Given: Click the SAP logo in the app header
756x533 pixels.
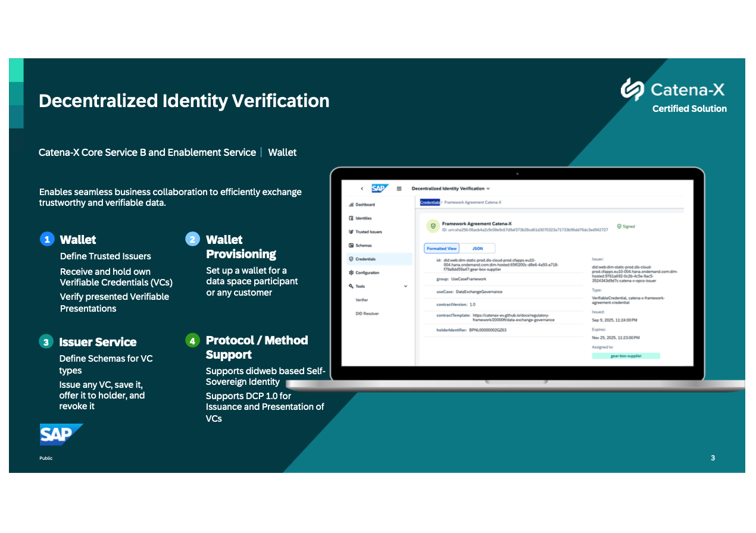Looking at the screenshot, I should (x=380, y=189).
